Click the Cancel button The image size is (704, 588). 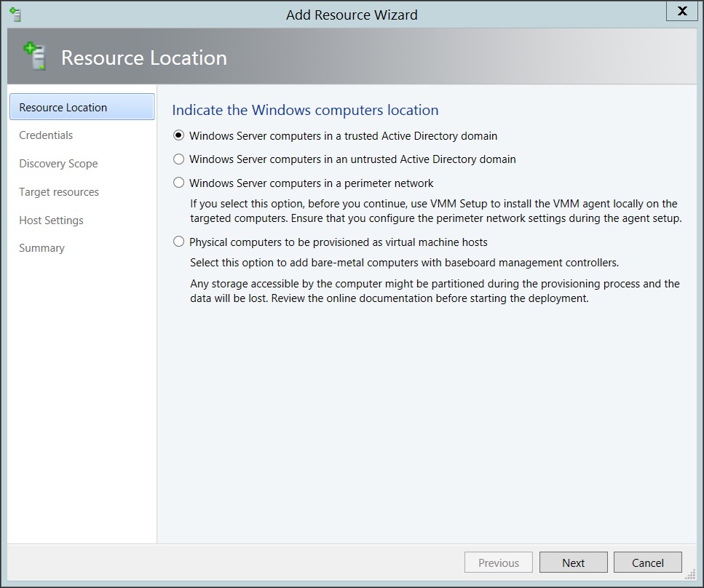(647, 563)
